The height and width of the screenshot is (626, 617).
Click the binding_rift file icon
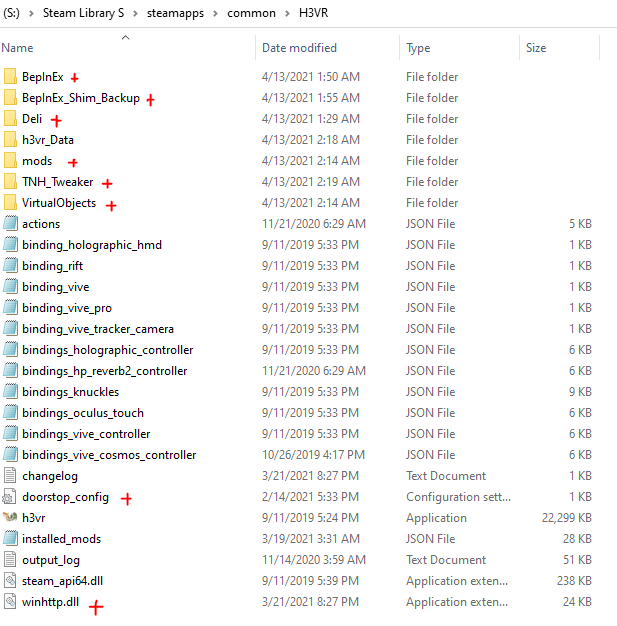pyautogui.click(x=10, y=265)
